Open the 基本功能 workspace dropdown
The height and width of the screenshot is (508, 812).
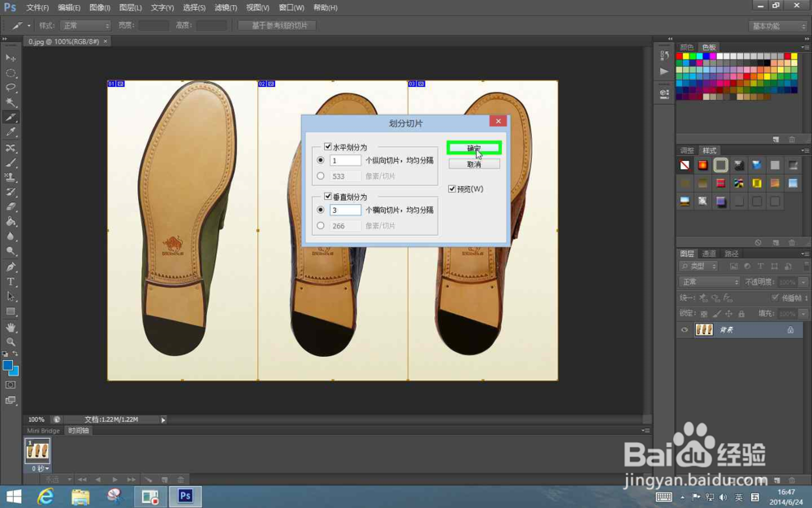click(777, 26)
